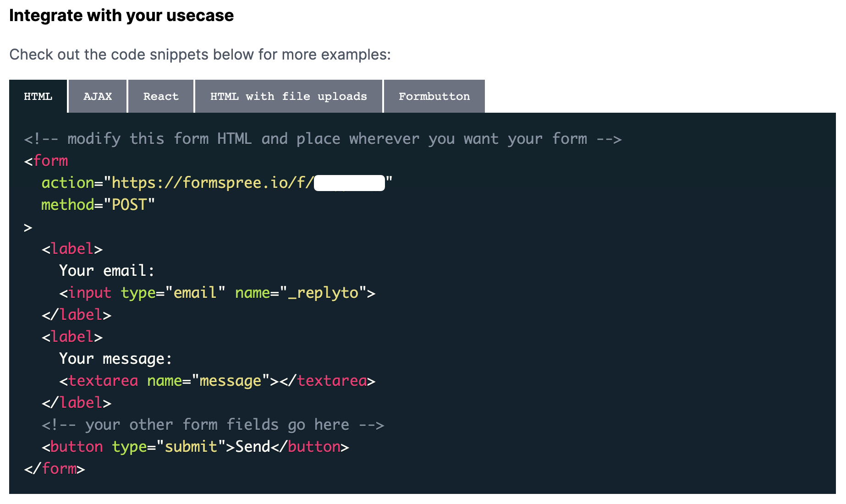Screen dimensions: 846x504
Task: Click the Integrate with your usecase heading
Action: [x=121, y=15]
